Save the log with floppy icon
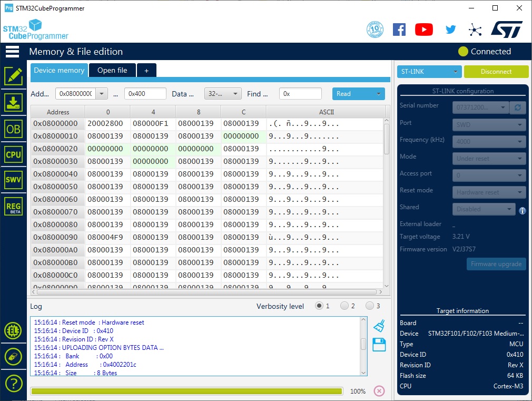 pos(379,344)
